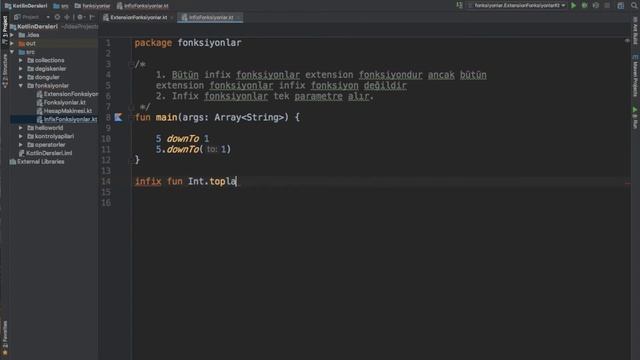Click fonksiyonlar in the breadcrumb bar
Image resolution: width=640 pixels, height=360 pixels.
coord(93,6)
